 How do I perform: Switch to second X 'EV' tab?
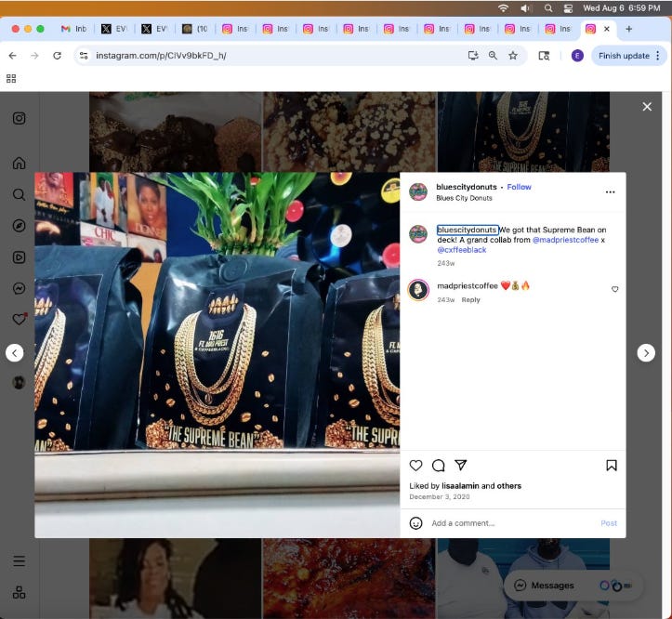pyautogui.click(x=154, y=29)
